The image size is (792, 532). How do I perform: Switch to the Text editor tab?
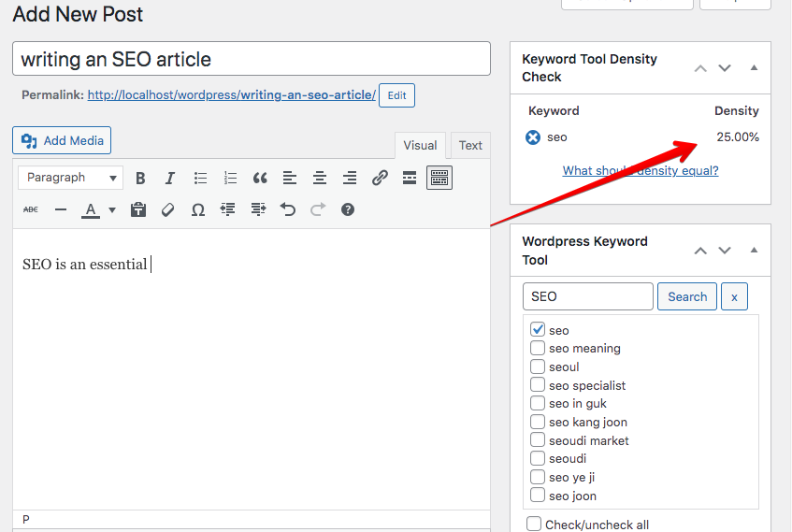[470, 145]
